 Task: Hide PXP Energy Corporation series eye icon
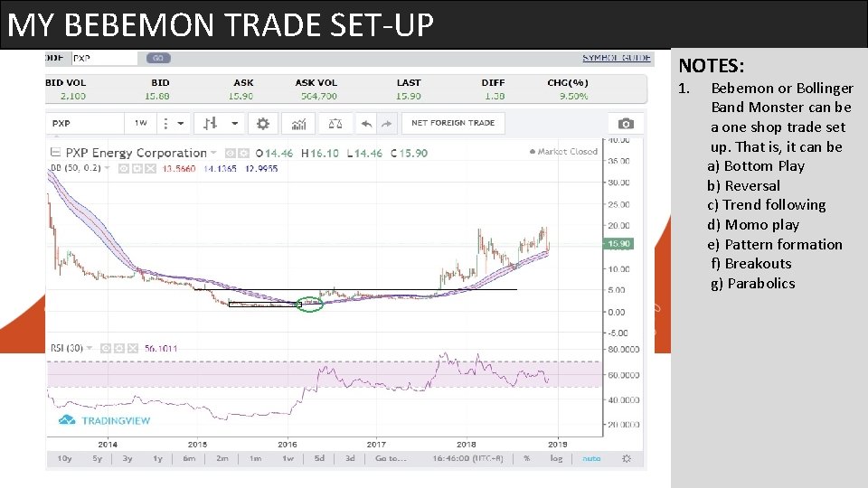point(230,153)
